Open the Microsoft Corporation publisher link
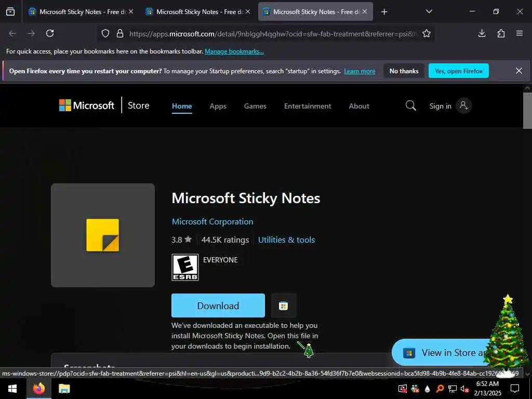 click(212, 221)
